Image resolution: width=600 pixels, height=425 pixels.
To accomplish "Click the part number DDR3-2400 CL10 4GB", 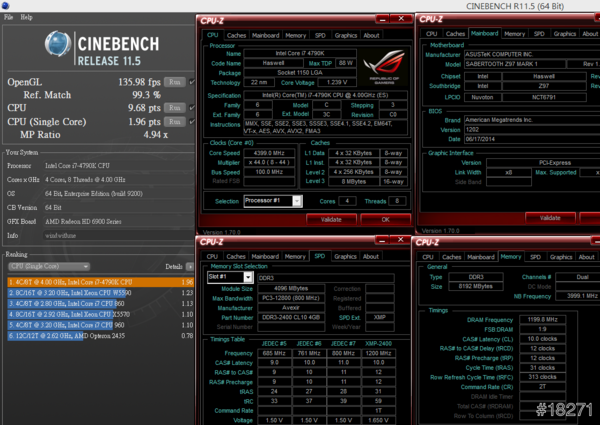I will 291,317.
